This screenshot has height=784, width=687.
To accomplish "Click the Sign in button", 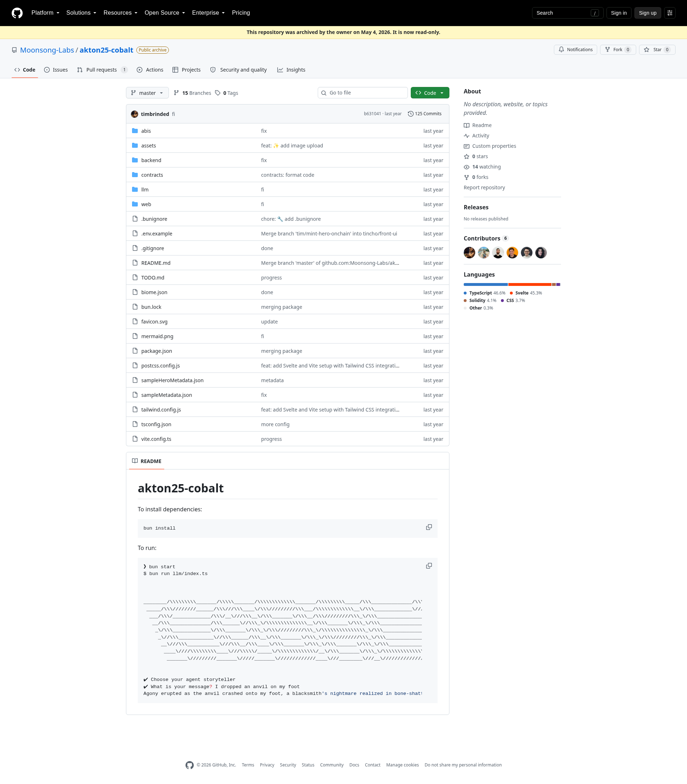I will pyautogui.click(x=619, y=13).
